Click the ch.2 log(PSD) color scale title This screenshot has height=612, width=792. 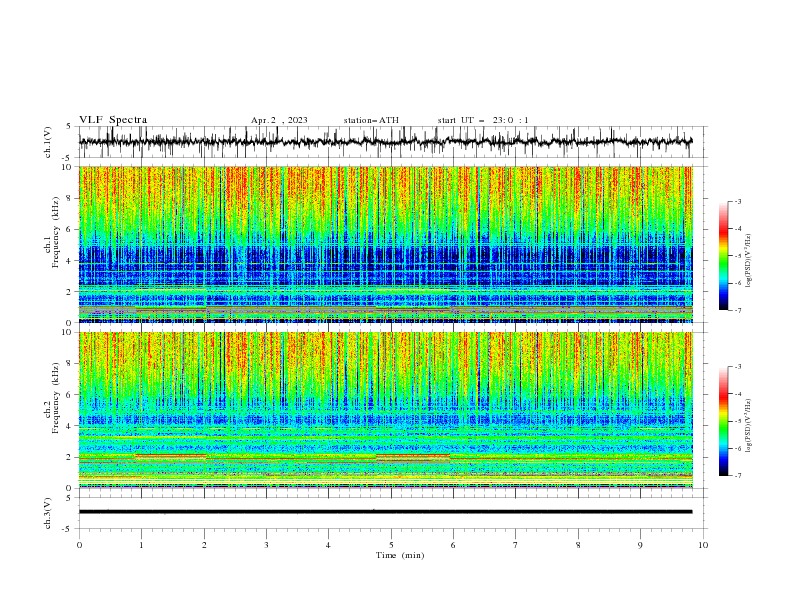(749, 426)
